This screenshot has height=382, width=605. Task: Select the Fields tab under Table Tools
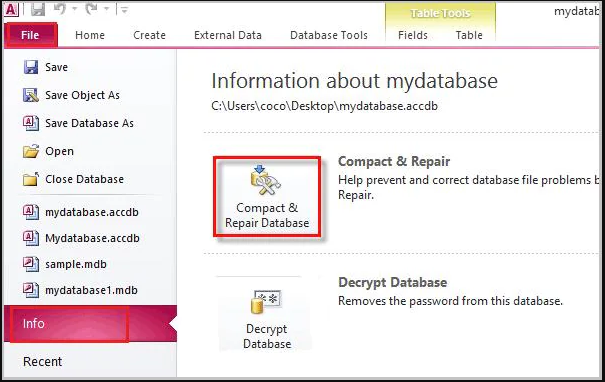(x=413, y=35)
